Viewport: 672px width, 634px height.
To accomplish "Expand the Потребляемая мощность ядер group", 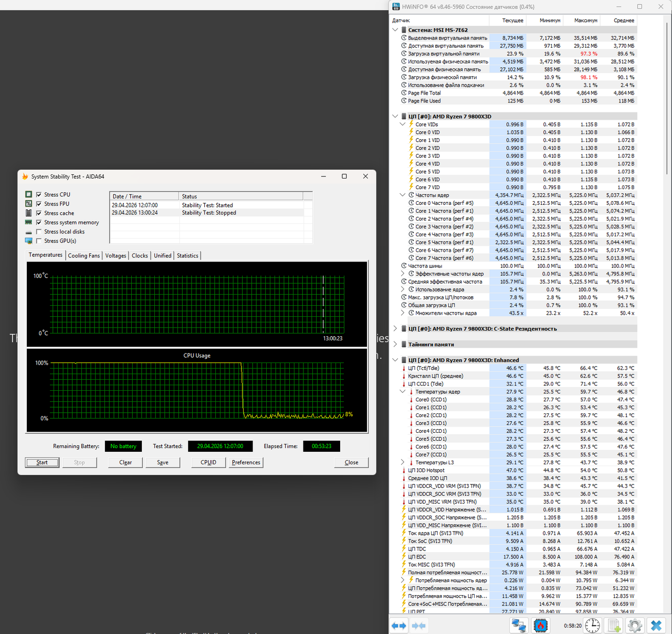I will [403, 580].
